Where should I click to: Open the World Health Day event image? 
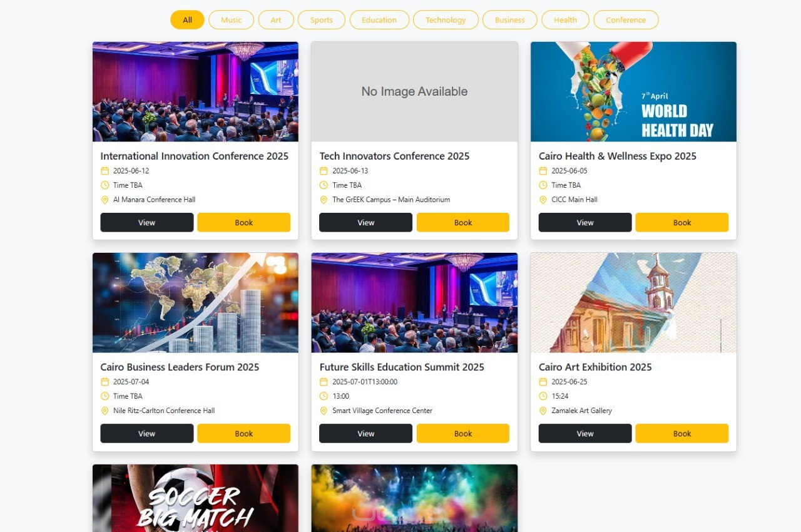[633, 92]
